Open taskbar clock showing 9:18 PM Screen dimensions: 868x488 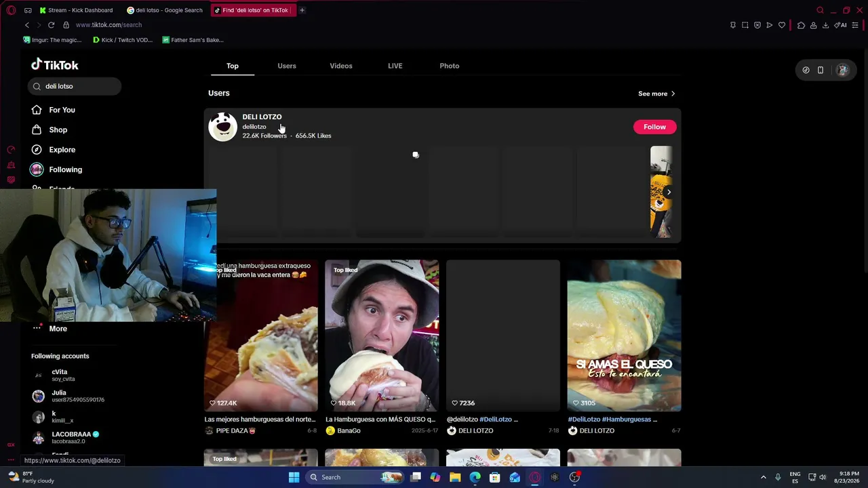pos(849,477)
